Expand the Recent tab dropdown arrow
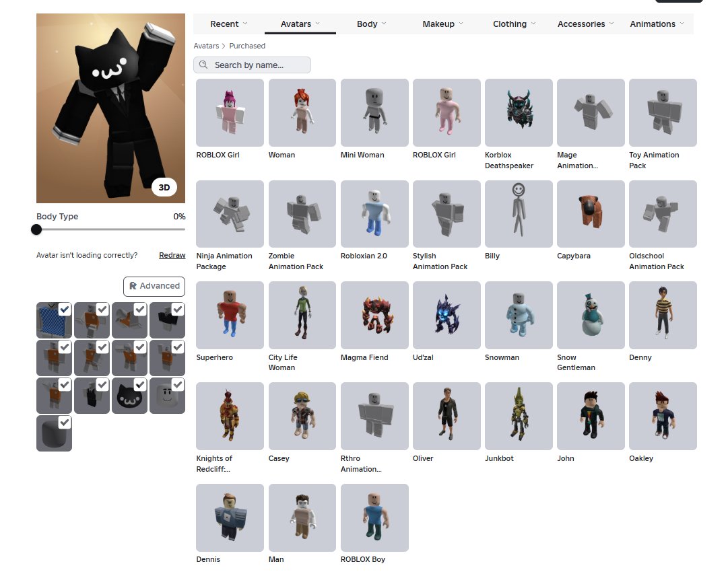Image resolution: width=728 pixels, height=574 pixels. coord(245,23)
